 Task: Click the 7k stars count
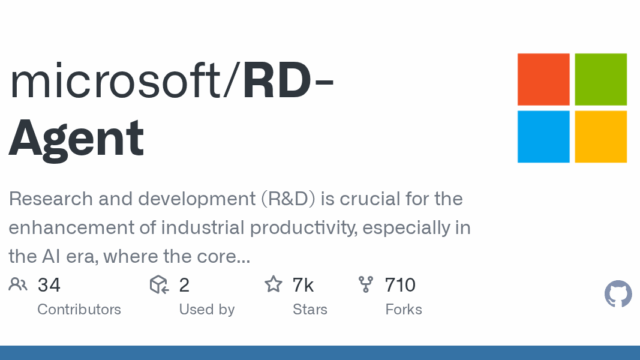tap(303, 285)
